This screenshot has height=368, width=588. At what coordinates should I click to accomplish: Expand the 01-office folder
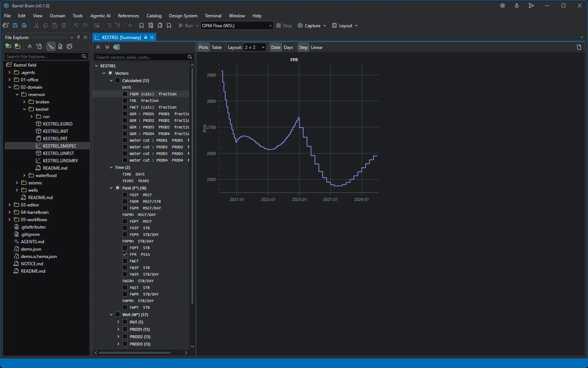click(x=10, y=79)
